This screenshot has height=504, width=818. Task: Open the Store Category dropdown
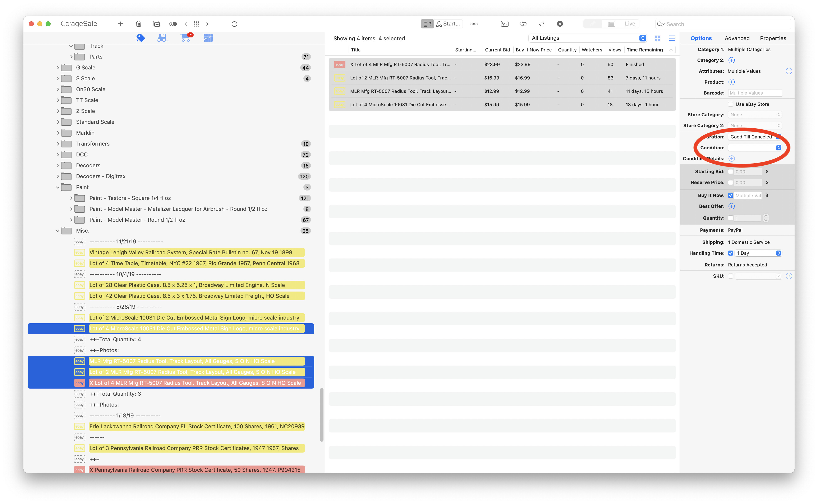point(754,115)
